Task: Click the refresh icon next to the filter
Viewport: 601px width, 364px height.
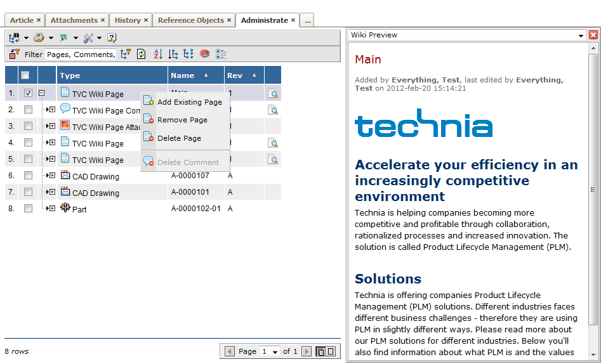Action: pos(142,55)
